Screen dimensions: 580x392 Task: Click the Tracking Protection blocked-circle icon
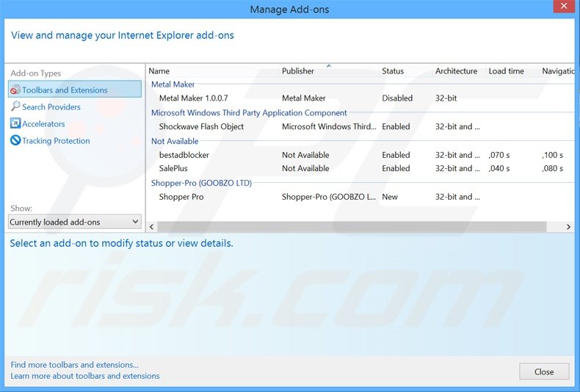(x=15, y=140)
